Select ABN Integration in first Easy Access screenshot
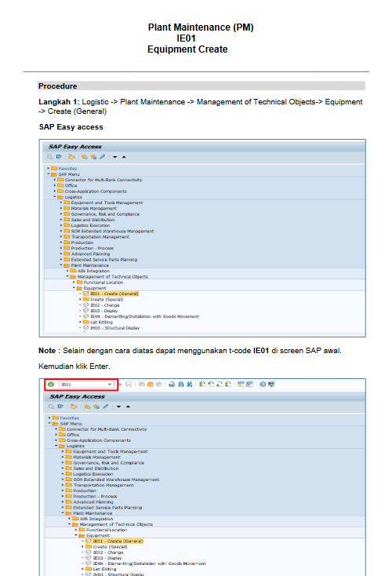The height and width of the screenshot is (576, 392). coord(93,271)
